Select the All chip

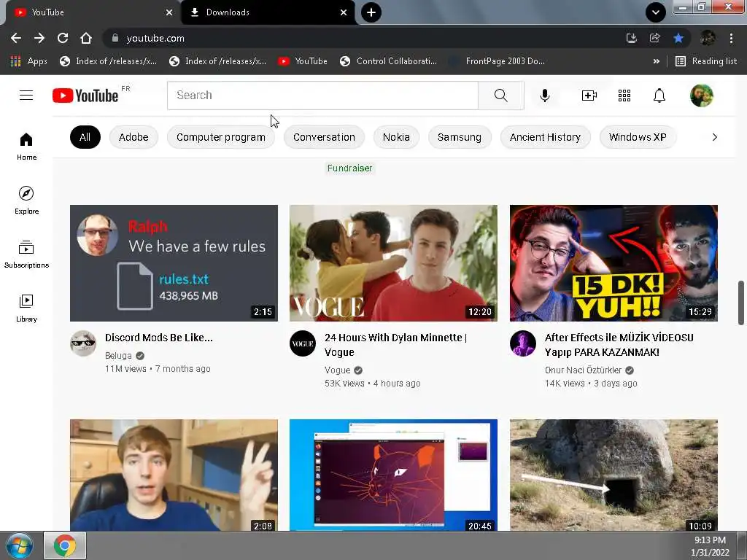pyautogui.click(x=85, y=137)
